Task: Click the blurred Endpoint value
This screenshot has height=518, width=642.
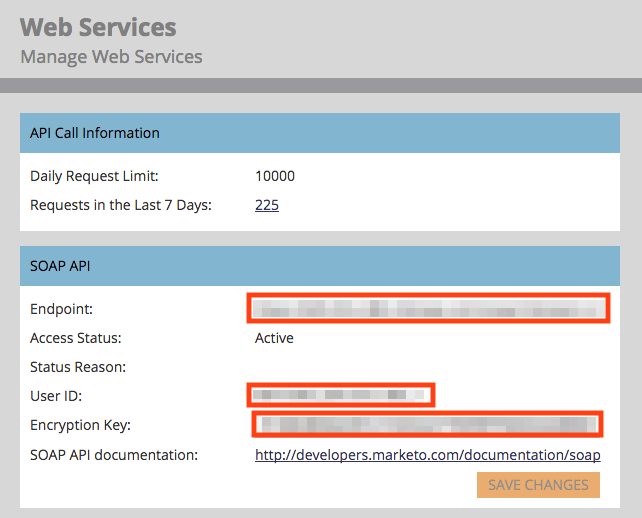Action: (428, 308)
